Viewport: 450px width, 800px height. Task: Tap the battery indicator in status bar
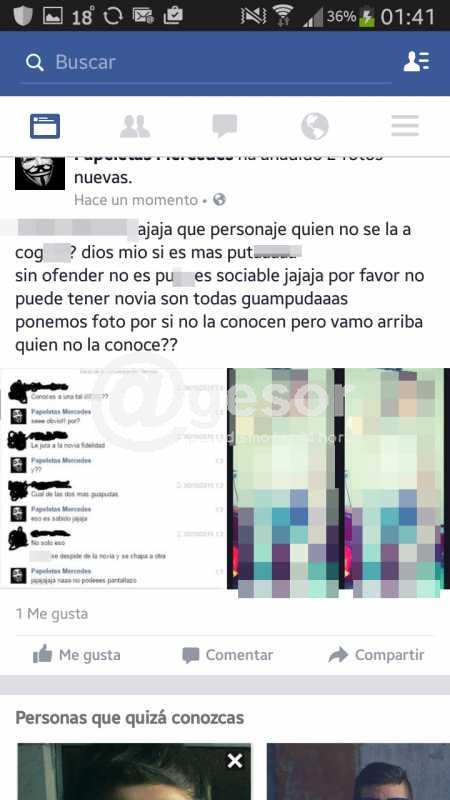(x=367, y=17)
